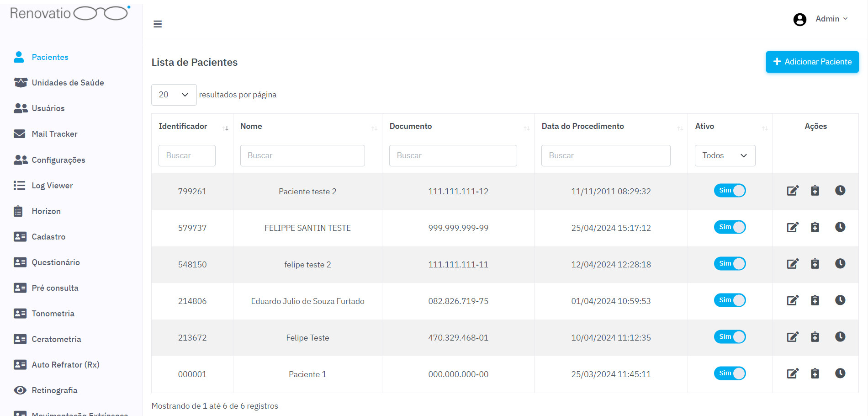
Task: Open the results per page dropdown
Action: coord(174,95)
